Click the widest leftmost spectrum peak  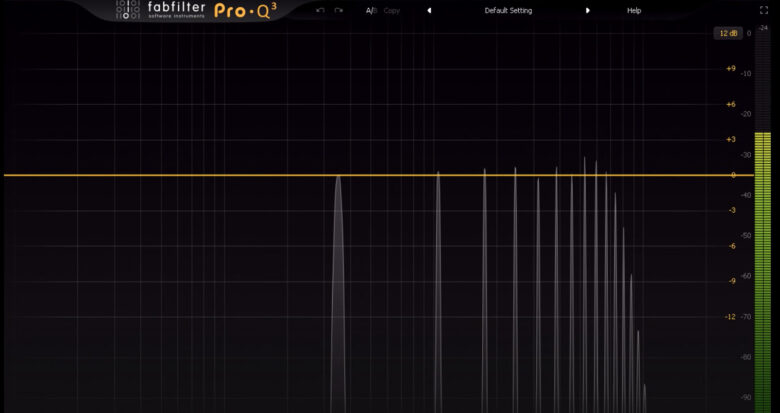(338, 294)
